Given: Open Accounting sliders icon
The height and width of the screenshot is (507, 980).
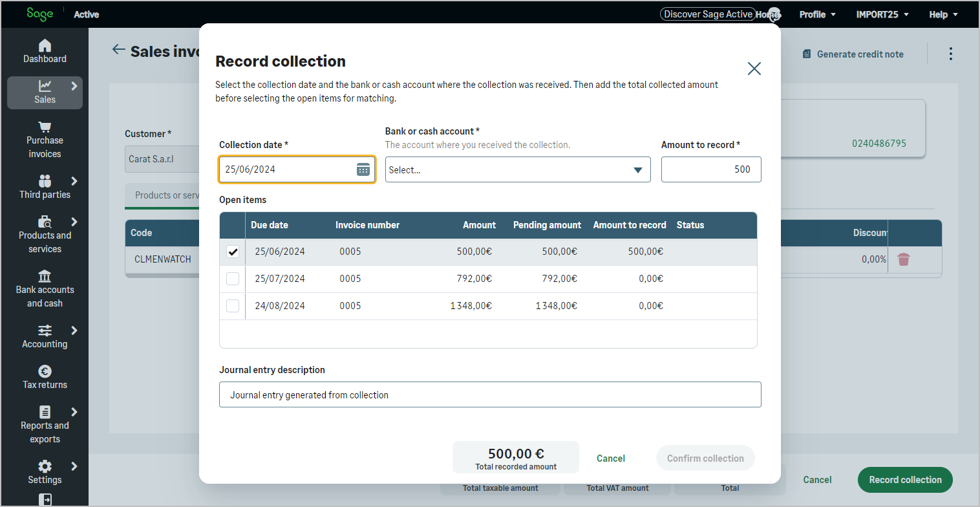Looking at the screenshot, I should pyautogui.click(x=45, y=330).
